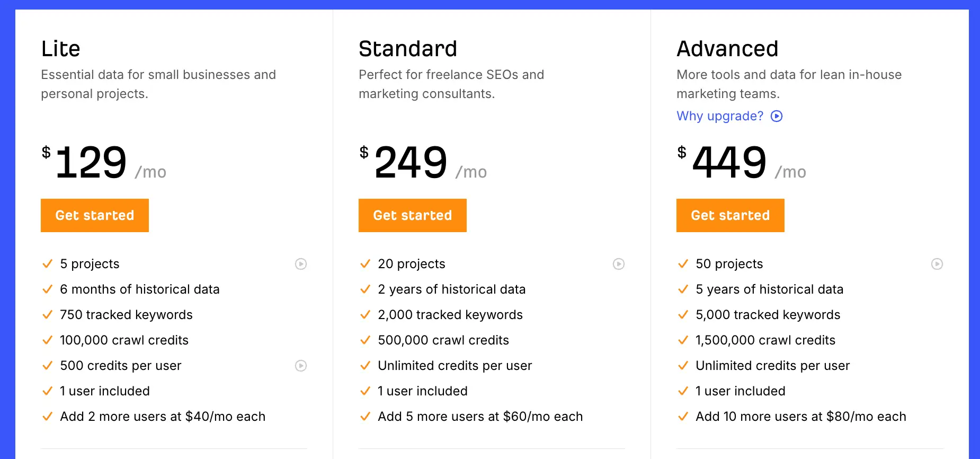Click the $249 price in Standard
The width and height of the screenshot is (980, 459).
pos(411,162)
